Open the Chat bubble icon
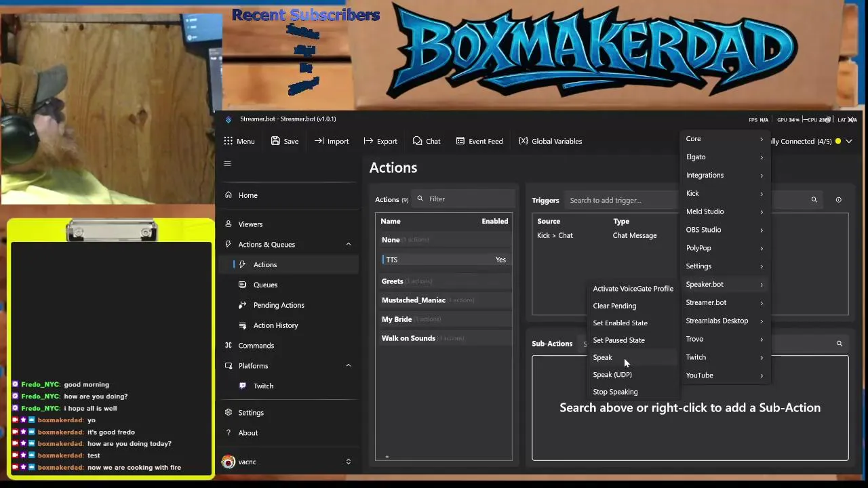The image size is (868, 488). pyautogui.click(x=417, y=141)
